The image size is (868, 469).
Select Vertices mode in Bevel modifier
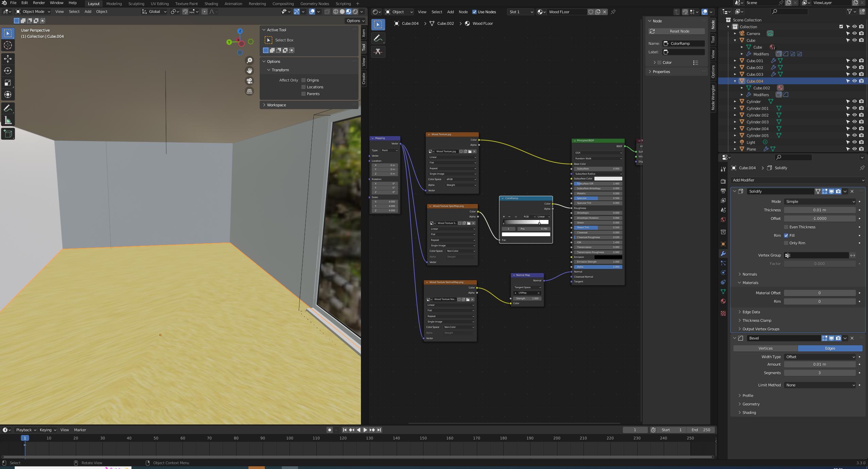[765, 348]
